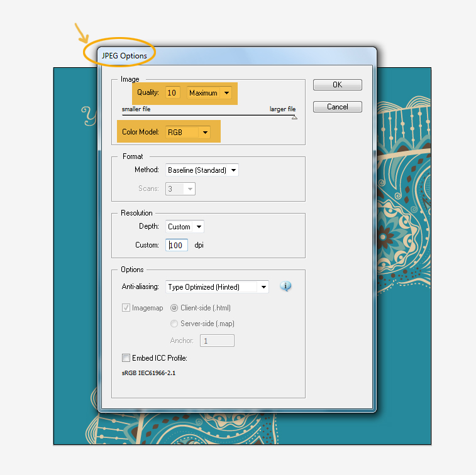Click the Quality value field showing 10
The image size is (476, 475).
pos(173,93)
